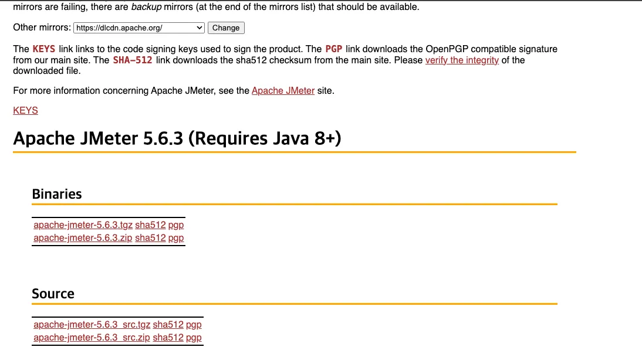Image resolution: width=642 pixels, height=364 pixels.
Task: Download apache-jmeter-5.6.3_src.zip source
Action: pos(92,338)
